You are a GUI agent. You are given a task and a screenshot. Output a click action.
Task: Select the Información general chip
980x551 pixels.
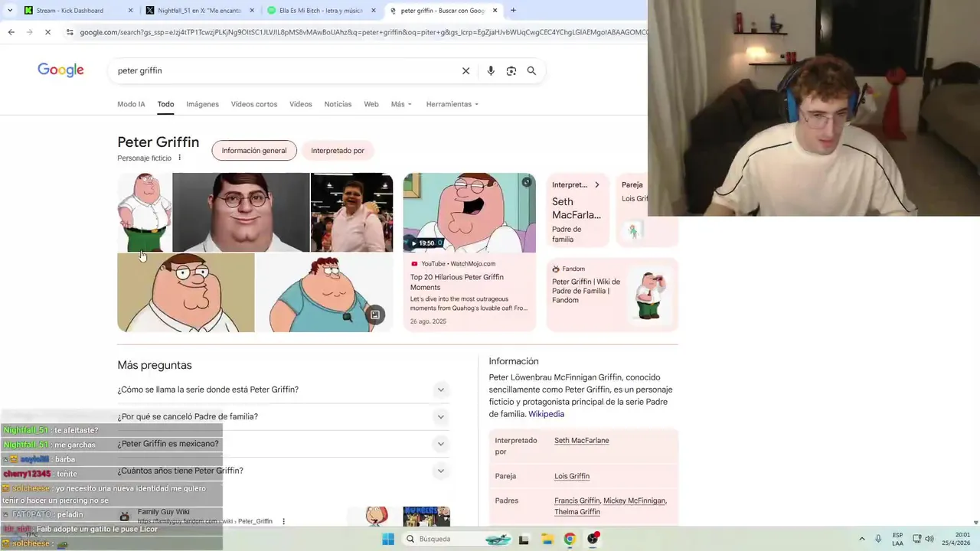coord(254,151)
